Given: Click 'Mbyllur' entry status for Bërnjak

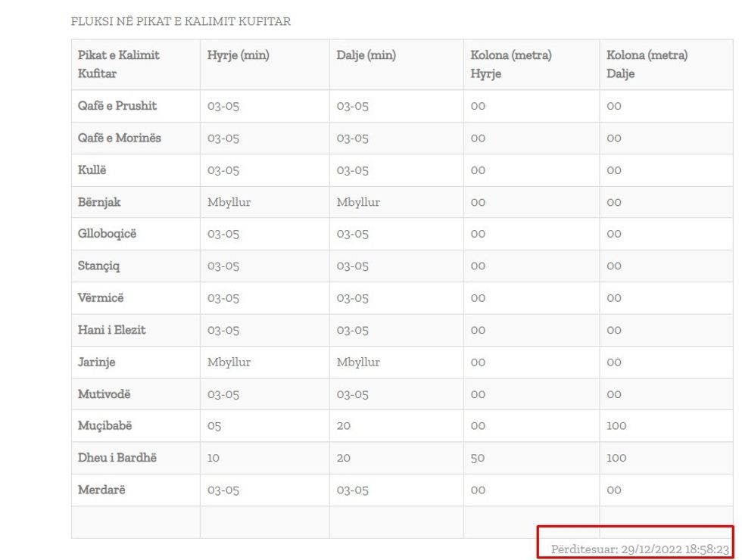Looking at the screenshot, I should (x=229, y=202).
